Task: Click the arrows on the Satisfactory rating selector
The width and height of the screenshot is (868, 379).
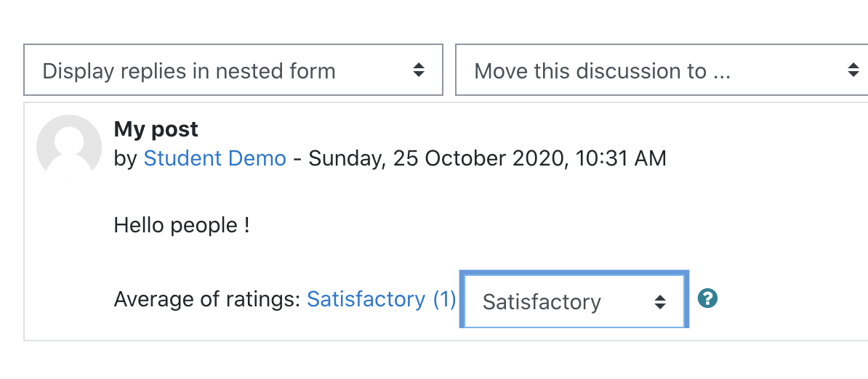Action: click(660, 301)
